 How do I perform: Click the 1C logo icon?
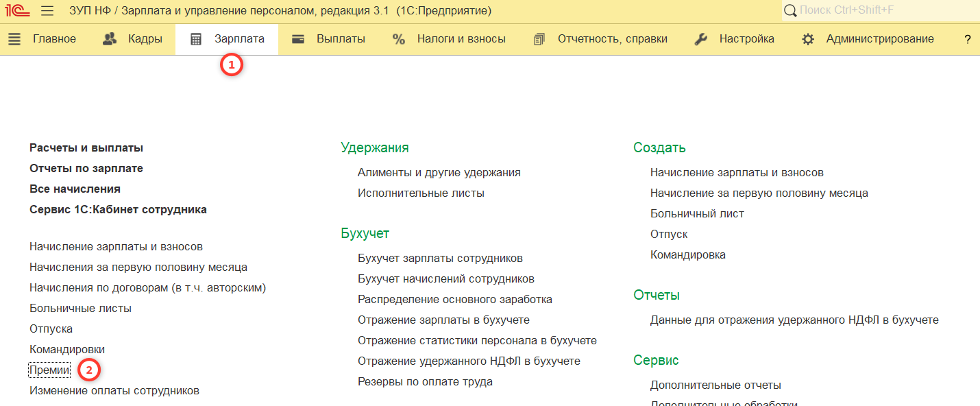point(17,11)
